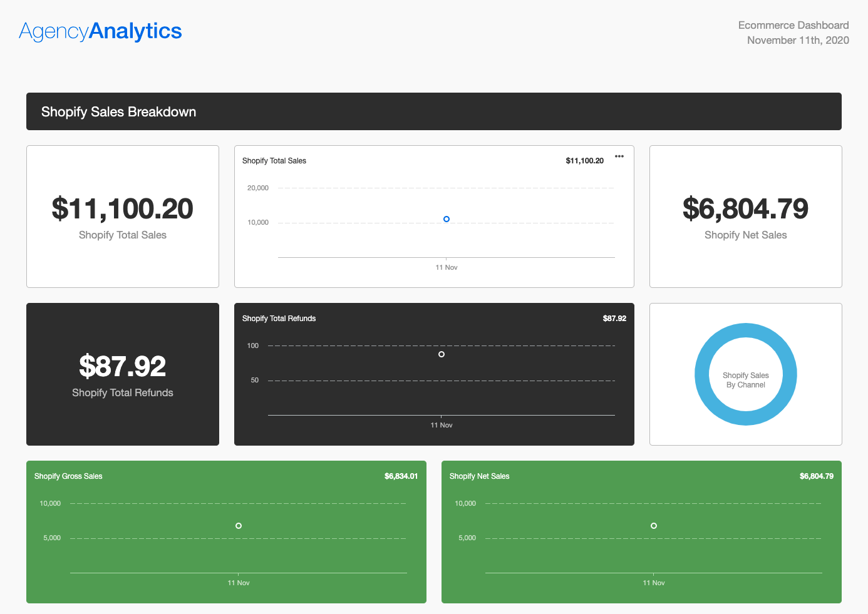868x614 pixels.
Task: Click the 100 axis label on Total Refunds chart
Action: [x=253, y=345]
